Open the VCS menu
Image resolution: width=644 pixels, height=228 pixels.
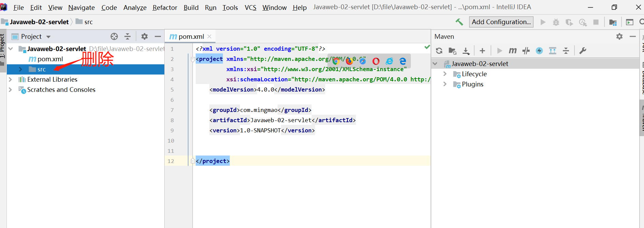coord(251,7)
